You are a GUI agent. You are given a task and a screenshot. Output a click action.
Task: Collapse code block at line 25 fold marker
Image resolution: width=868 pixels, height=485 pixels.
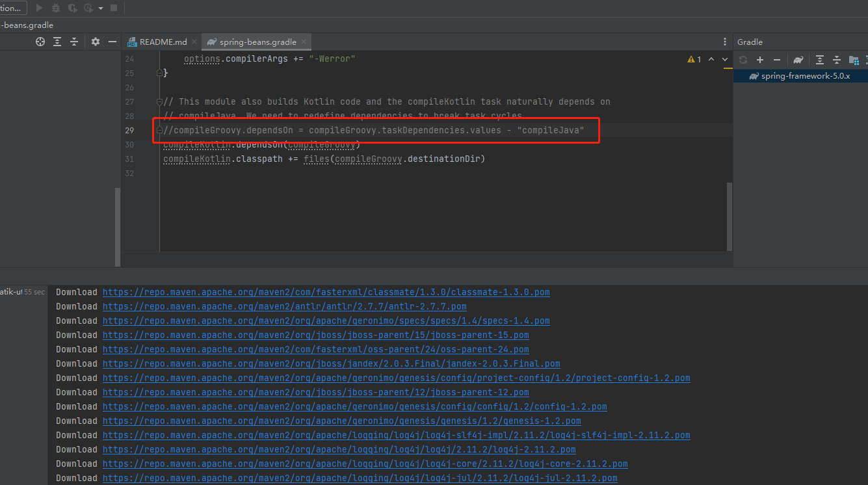pos(159,73)
